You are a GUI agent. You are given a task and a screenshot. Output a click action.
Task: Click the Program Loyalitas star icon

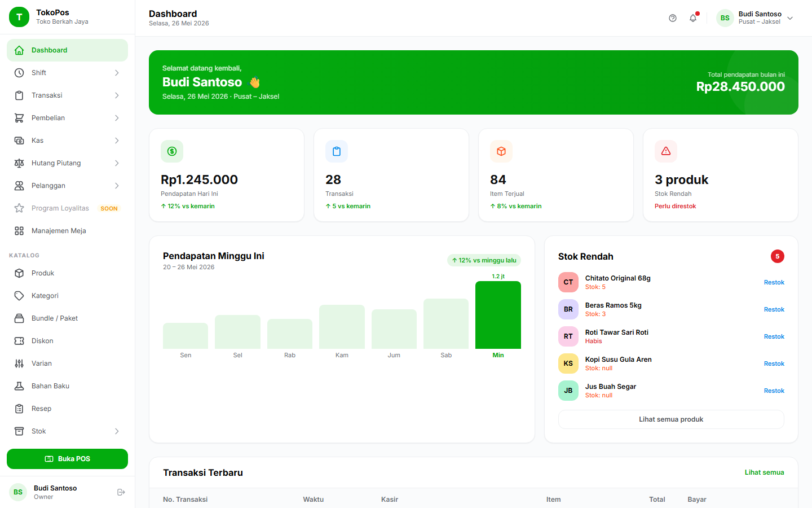pos(19,208)
